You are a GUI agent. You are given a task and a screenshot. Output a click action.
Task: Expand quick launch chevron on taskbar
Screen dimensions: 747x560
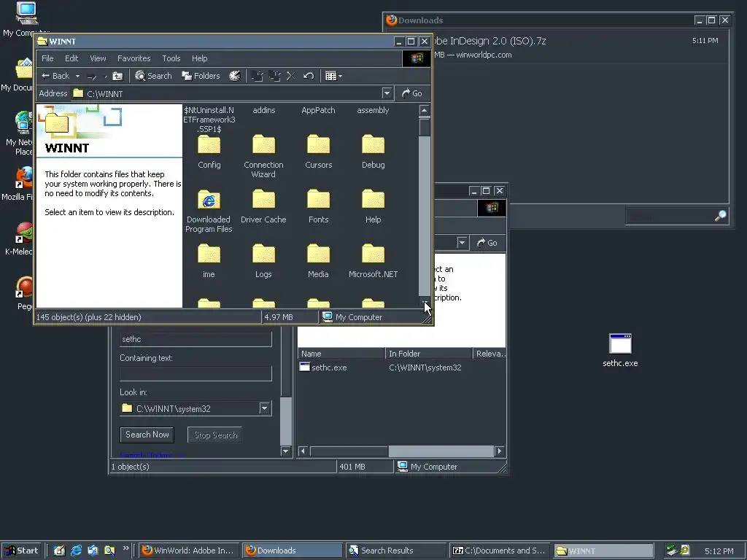[x=125, y=548]
